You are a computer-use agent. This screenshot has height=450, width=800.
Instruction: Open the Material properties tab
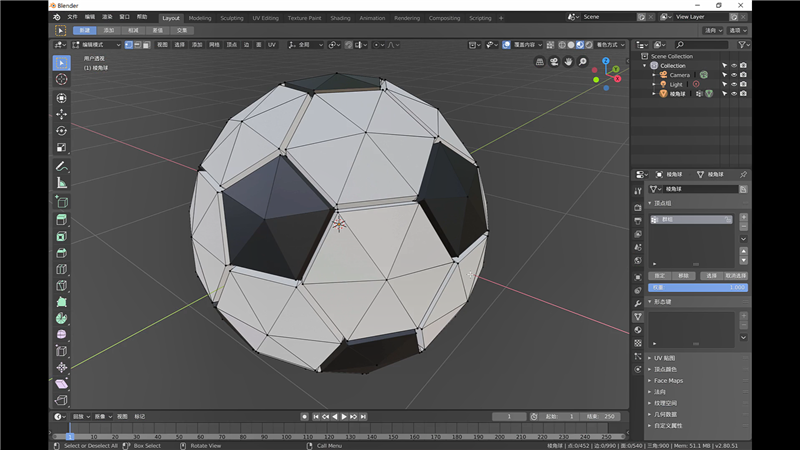pyautogui.click(x=638, y=330)
